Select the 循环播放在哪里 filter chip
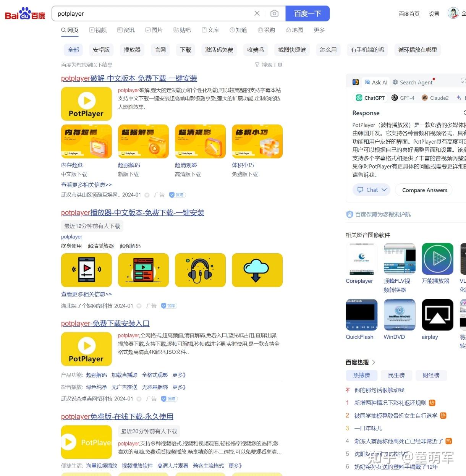 [417, 50]
